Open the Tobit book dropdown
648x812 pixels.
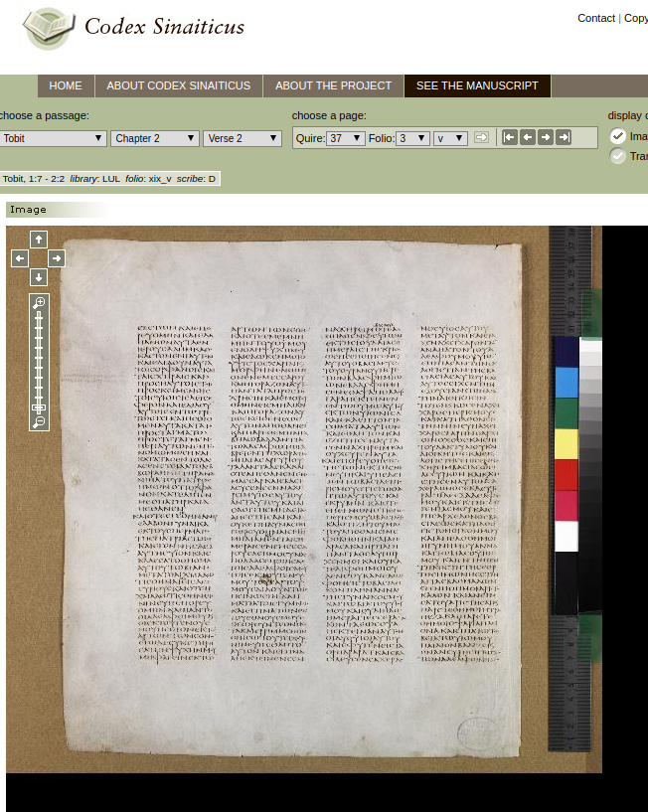tap(53, 138)
